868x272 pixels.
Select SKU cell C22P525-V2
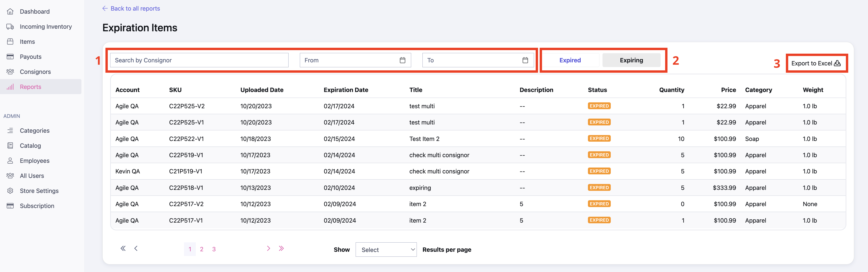[187, 106]
